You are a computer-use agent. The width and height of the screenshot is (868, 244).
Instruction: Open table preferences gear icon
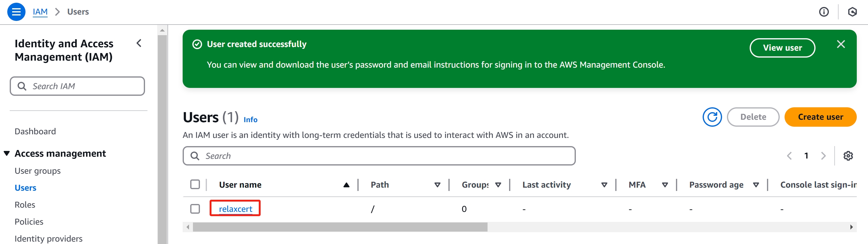point(848,156)
